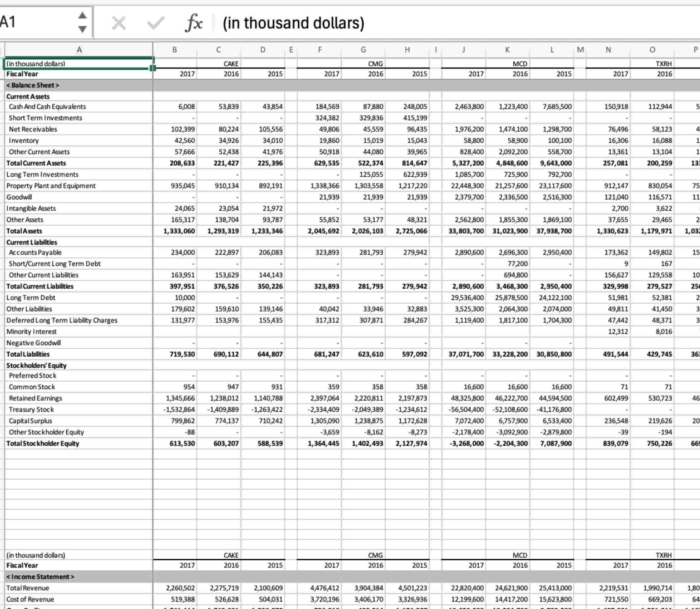This screenshot has width=700, height=609.
Task: Click the Name Box up arrow
Action: (82, 16)
